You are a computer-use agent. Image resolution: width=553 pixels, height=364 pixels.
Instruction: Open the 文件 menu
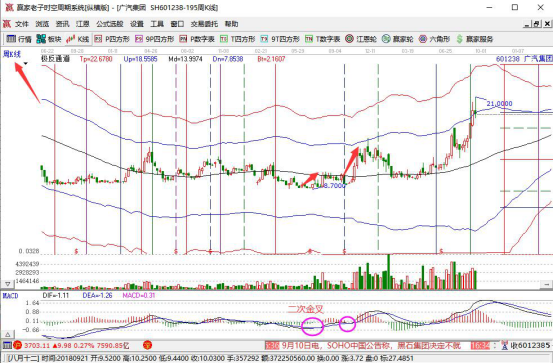pyautogui.click(x=22, y=24)
